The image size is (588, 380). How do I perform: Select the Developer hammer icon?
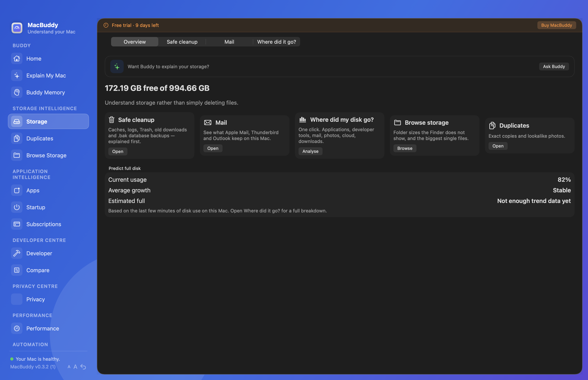[x=17, y=253]
